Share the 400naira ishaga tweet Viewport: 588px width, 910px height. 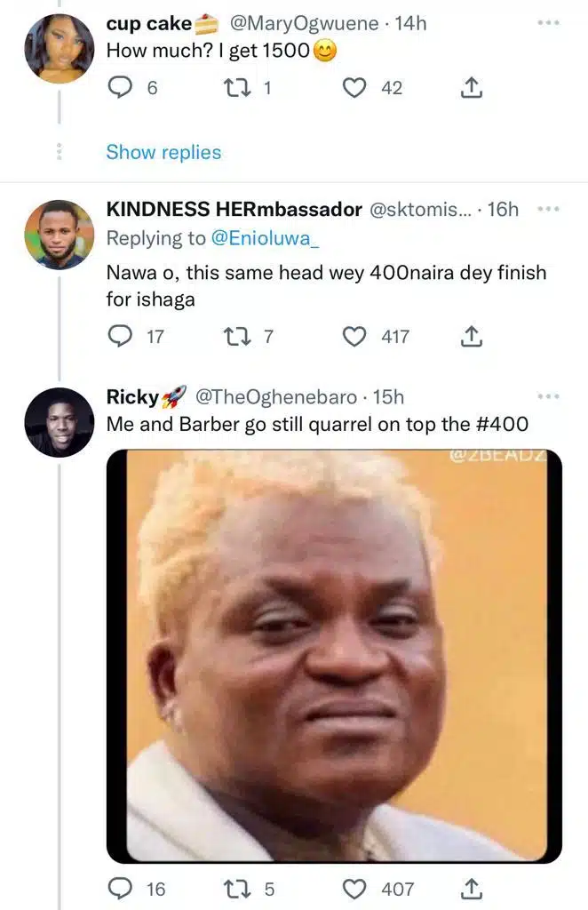[x=472, y=336]
